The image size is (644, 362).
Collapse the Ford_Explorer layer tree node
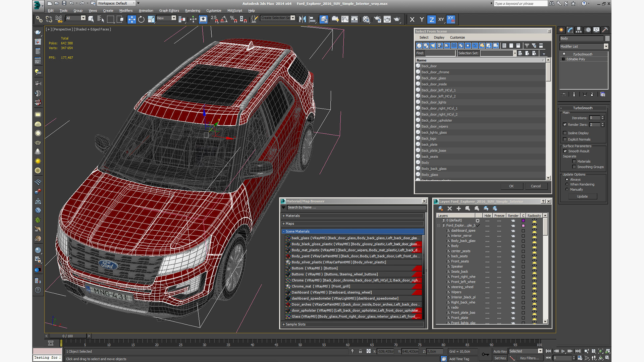point(439,226)
